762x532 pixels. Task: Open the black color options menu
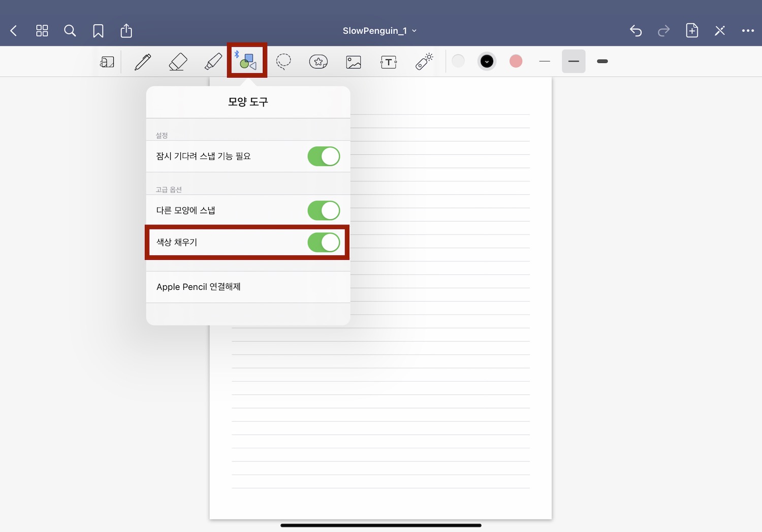487,61
